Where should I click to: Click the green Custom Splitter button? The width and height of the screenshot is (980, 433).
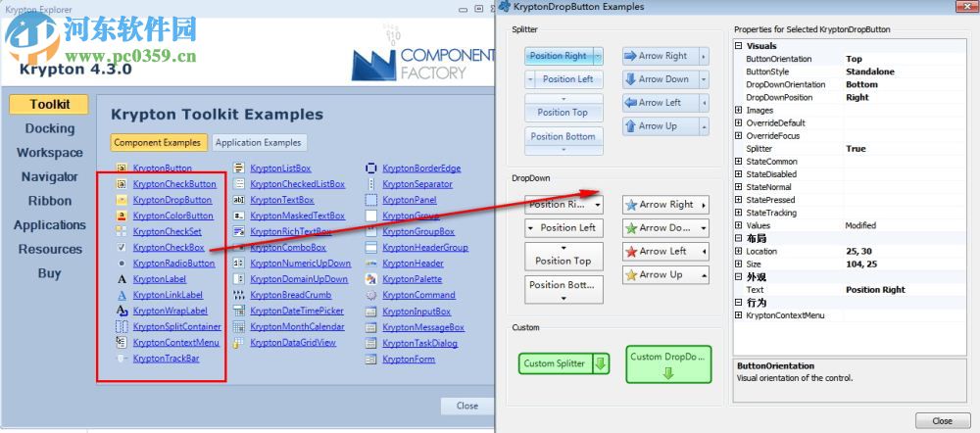tap(563, 363)
